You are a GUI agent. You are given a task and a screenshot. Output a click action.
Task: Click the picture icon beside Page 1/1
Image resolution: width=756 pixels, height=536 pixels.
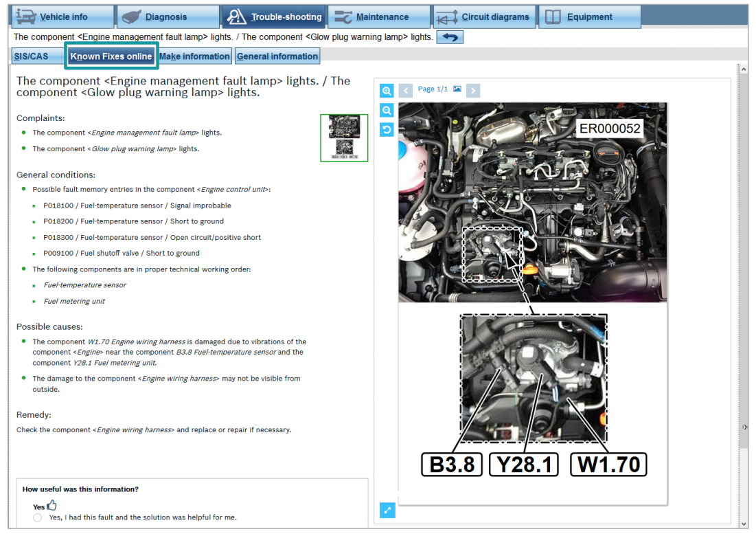(x=457, y=89)
